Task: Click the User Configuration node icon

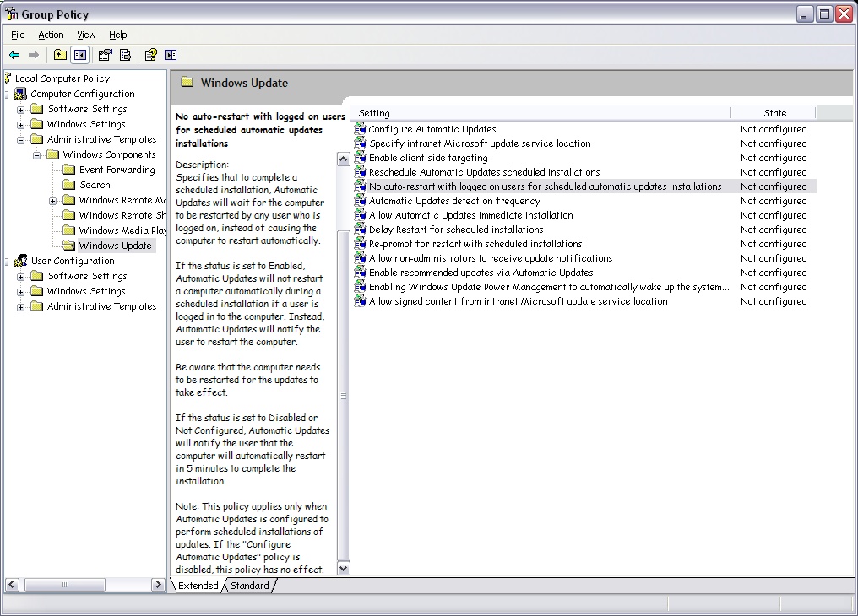Action: (x=20, y=261)
